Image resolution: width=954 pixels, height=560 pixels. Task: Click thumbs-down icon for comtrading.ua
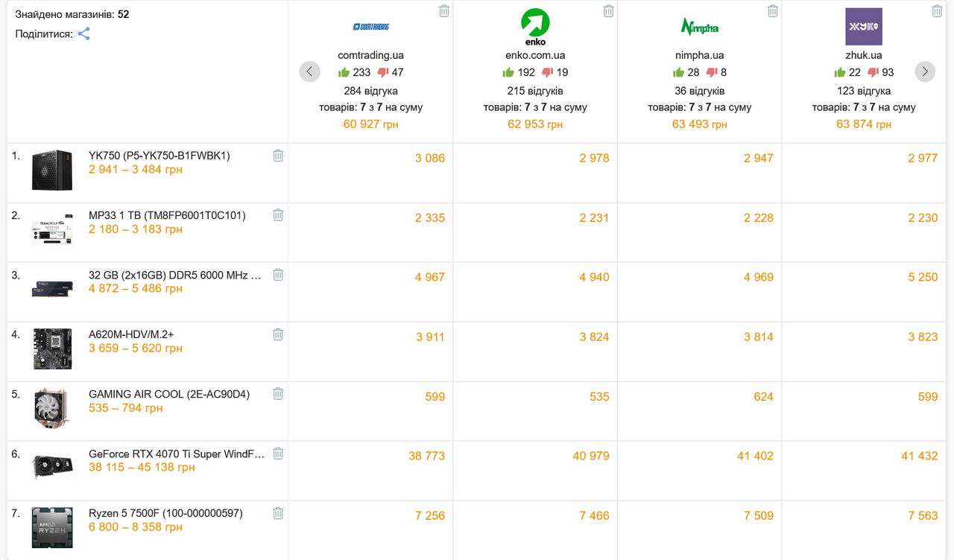pyautogui.click(x=383, y=72)
